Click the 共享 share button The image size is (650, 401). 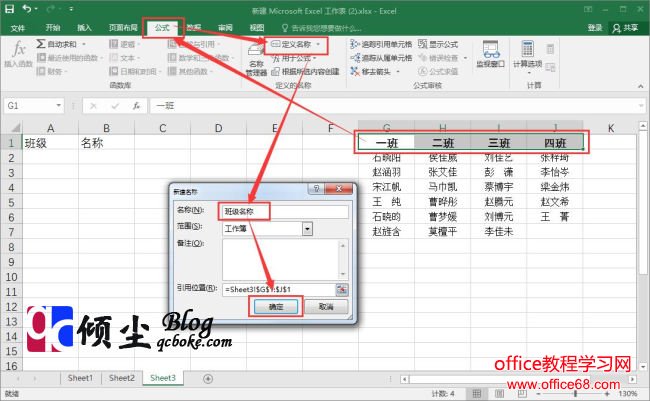tap(626, 28)
